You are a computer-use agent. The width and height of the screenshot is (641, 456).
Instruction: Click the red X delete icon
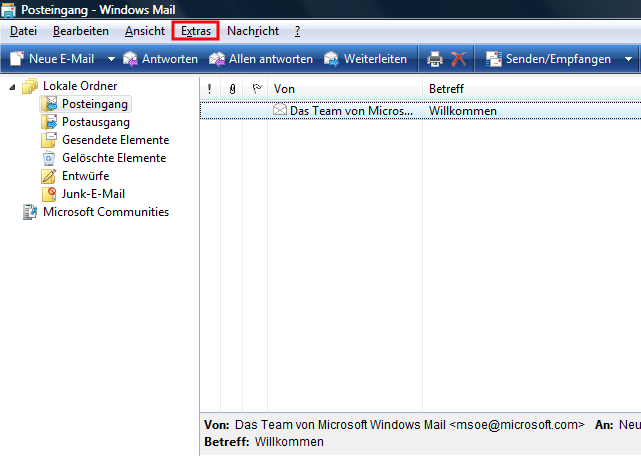point(459,59)
